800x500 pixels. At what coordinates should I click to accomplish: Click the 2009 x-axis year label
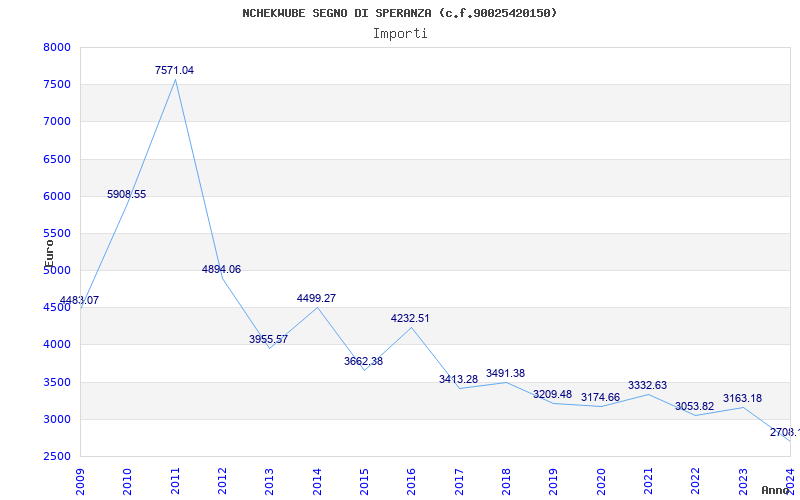pyautogui.click(x=80, y=482)
